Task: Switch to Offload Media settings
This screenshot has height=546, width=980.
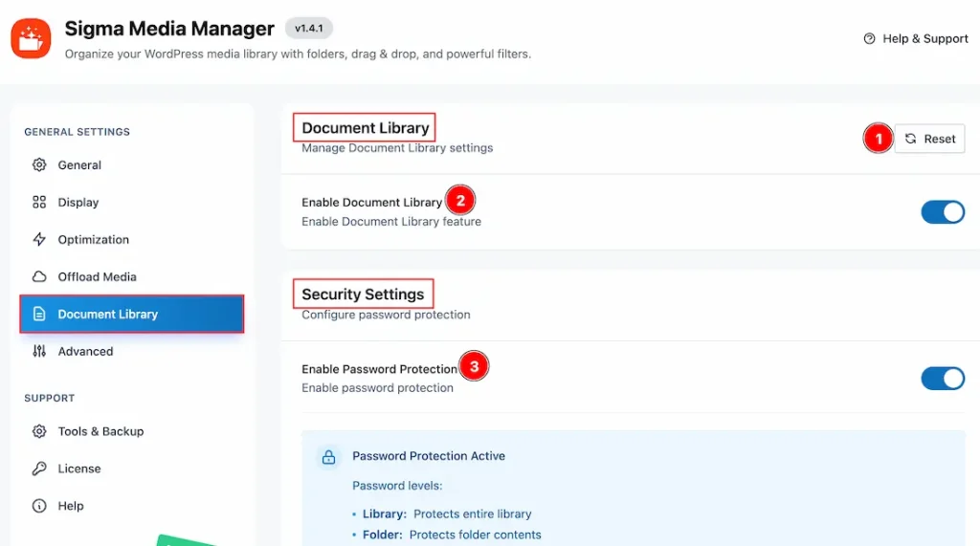Action: [131, 276]
